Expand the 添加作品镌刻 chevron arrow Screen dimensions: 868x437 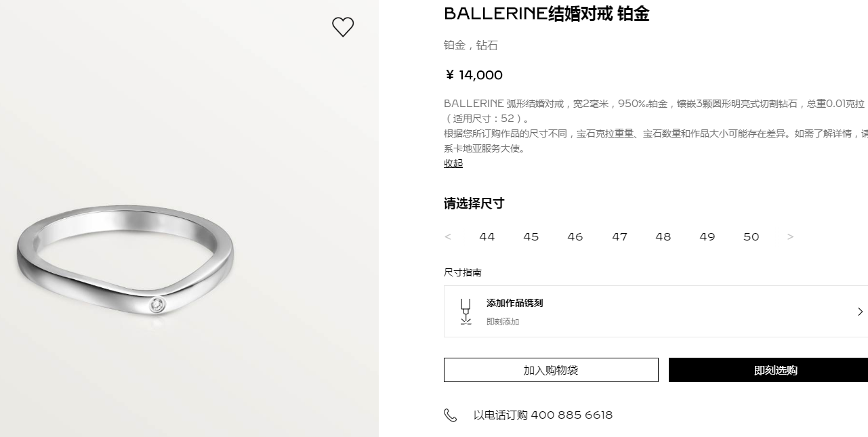click(861, 312)
